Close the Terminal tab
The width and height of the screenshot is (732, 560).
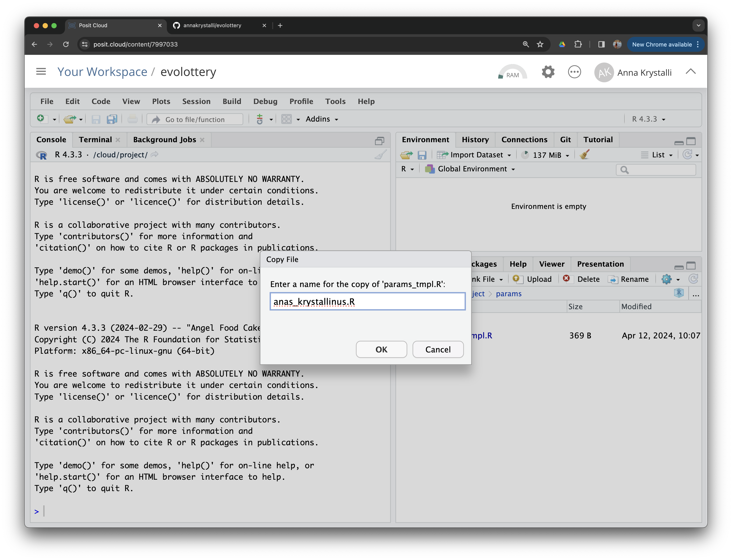click(118, 140)
